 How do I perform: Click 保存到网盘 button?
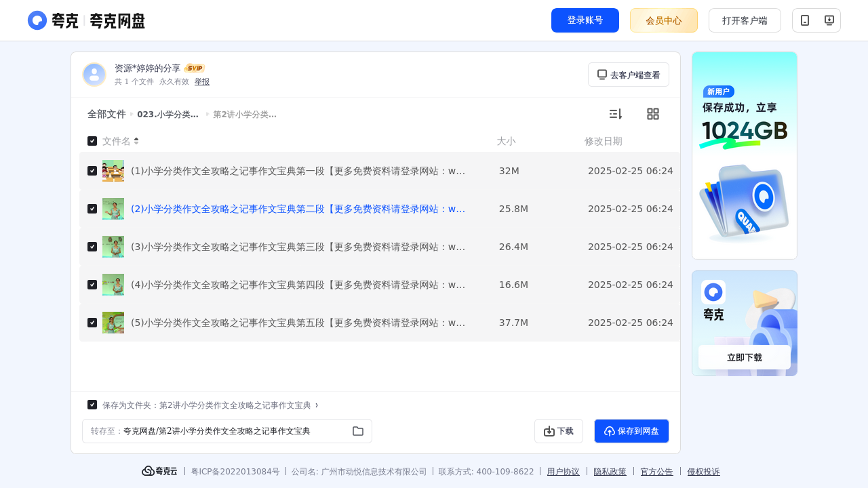pos(631,431)
